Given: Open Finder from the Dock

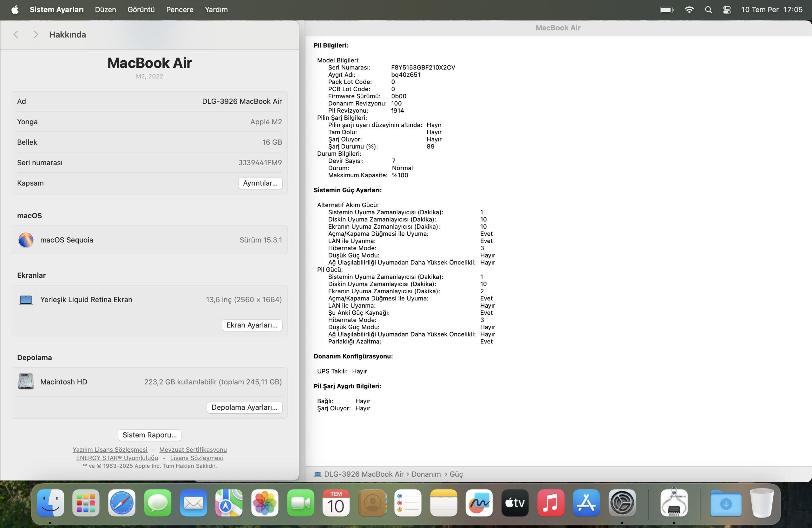Looking at the screenshot, I should (x=50, y=503).
